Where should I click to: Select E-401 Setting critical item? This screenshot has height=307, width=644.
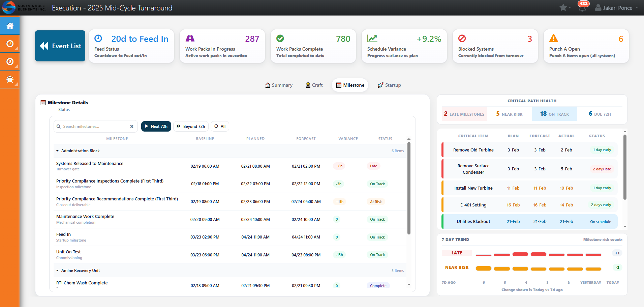click(529, 205)
